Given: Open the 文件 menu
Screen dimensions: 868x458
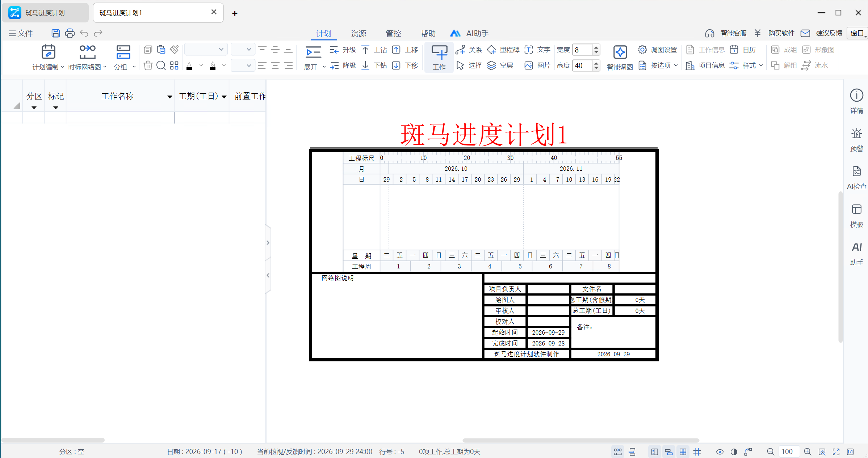Looking at the screenshot, I should click(x=21, y=33).
